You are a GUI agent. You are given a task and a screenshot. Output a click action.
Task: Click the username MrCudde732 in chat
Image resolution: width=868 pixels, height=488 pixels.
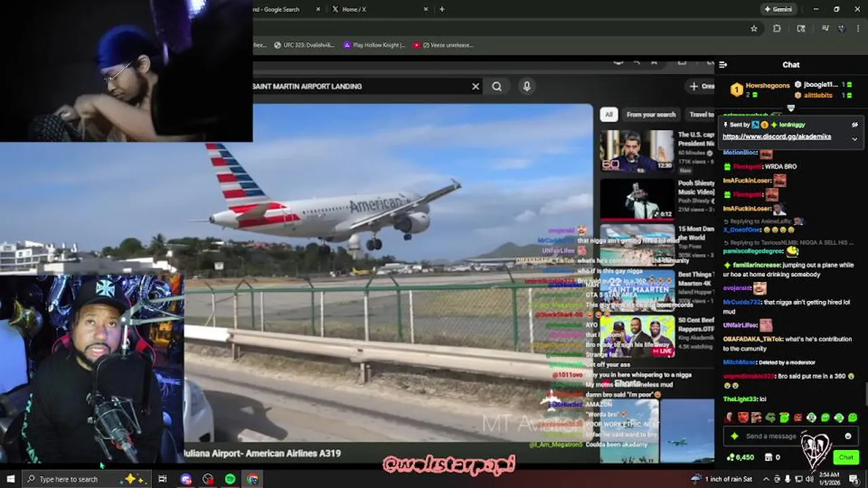coord(741,302)
